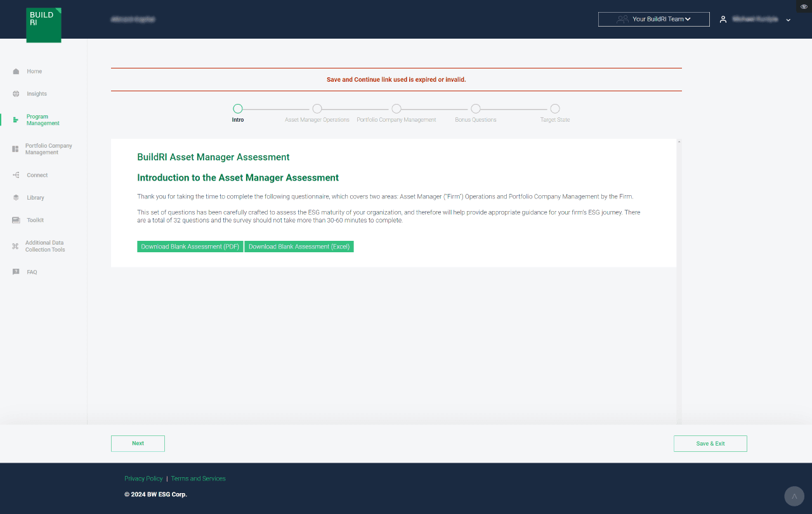This screenshot has width=812, height=514.
Task: Open Connect in the sidebar
Action: coord(37,175)
